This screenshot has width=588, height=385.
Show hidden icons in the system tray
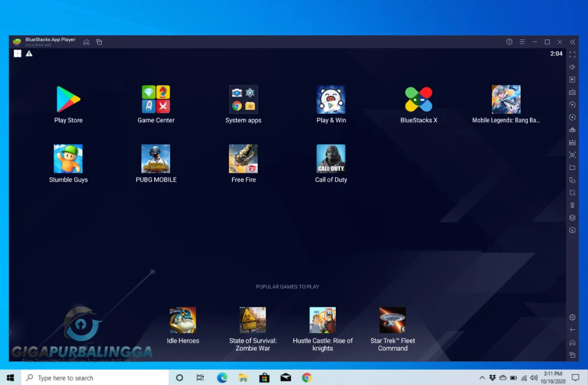tap(482, 377)
